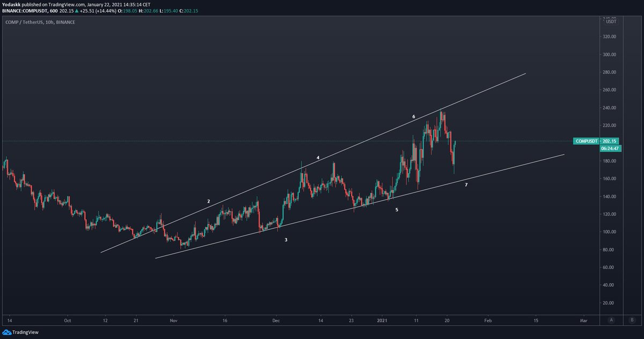Click the Yodaskk author name link
The image size is (644, 339).
tap(12, 3)
